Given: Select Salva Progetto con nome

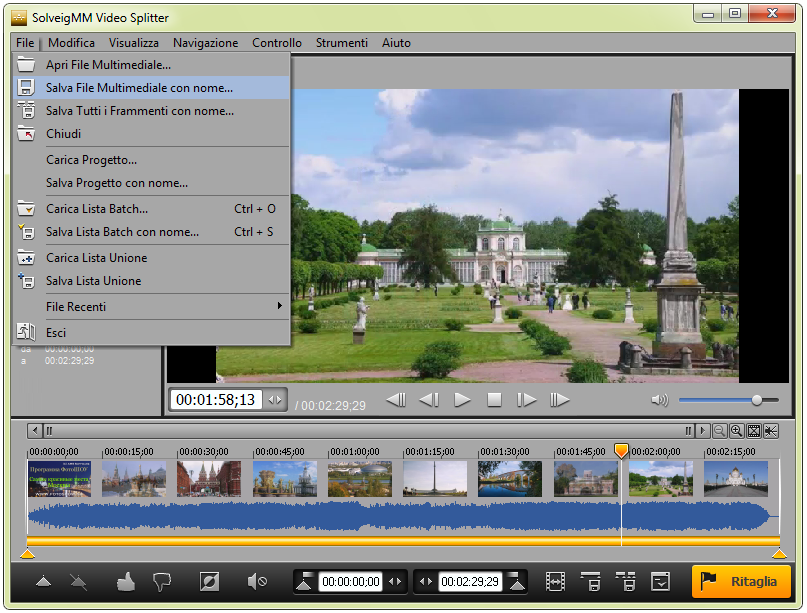Looking at the screenshot, I should click(x=151, y=183).
